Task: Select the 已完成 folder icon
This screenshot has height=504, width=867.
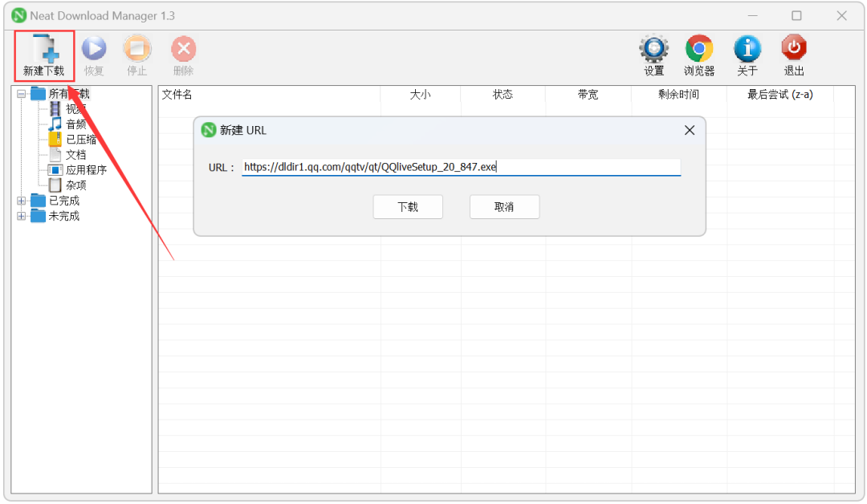Action: [39, 200]
